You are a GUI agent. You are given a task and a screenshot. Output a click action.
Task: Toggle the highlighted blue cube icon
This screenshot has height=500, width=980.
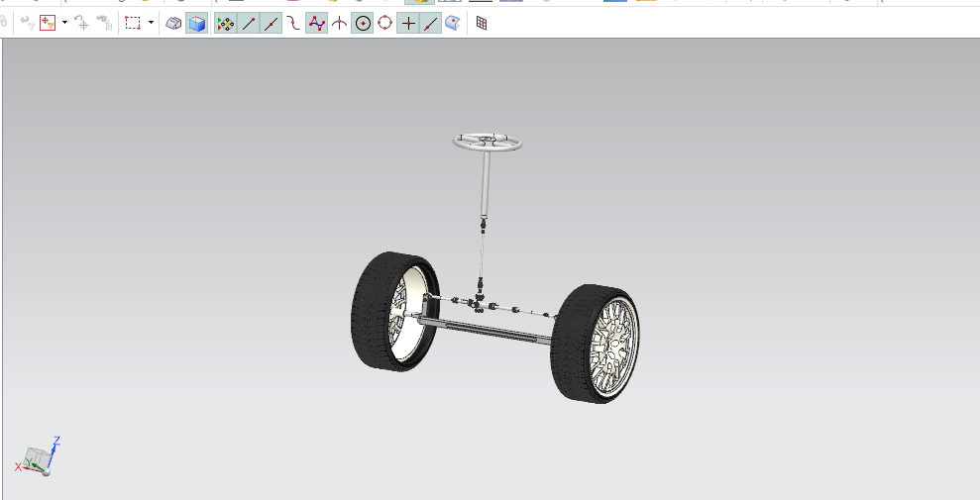[x=197, y=24]
